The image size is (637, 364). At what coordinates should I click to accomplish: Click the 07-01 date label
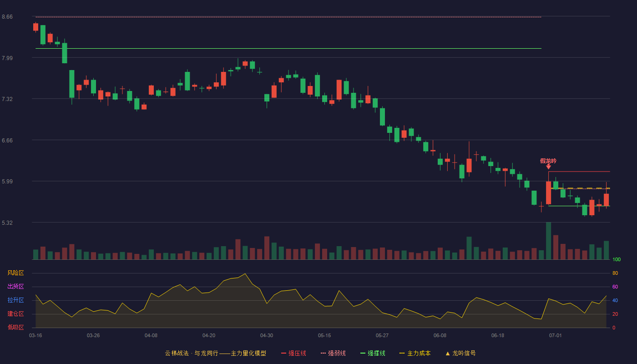coord(556,335)
